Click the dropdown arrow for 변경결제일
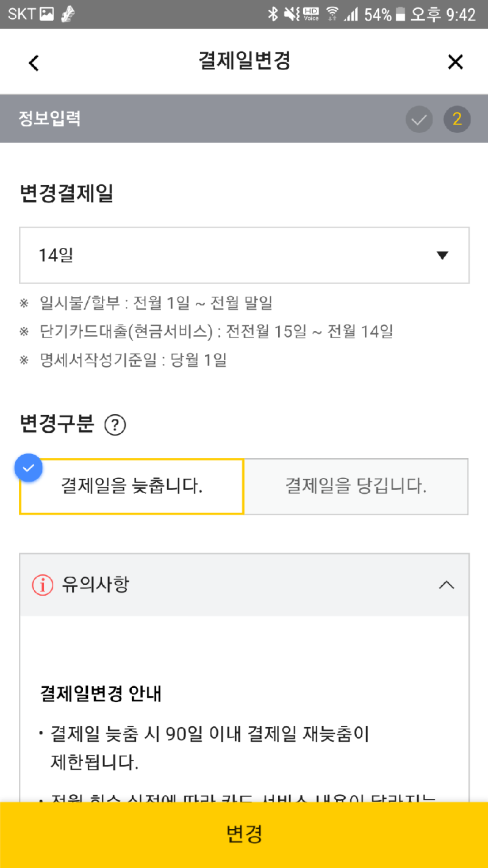The image size is (488, 868). (x=443, y=255)
